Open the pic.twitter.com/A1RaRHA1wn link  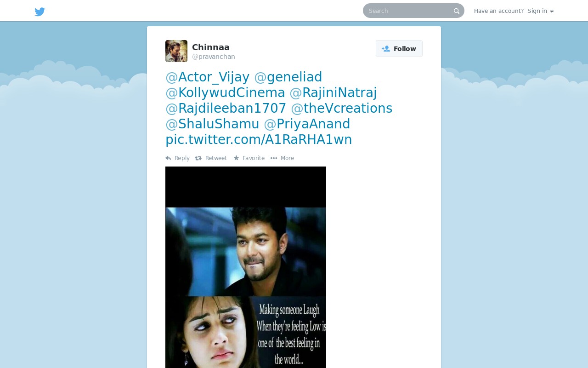point(259,139)
